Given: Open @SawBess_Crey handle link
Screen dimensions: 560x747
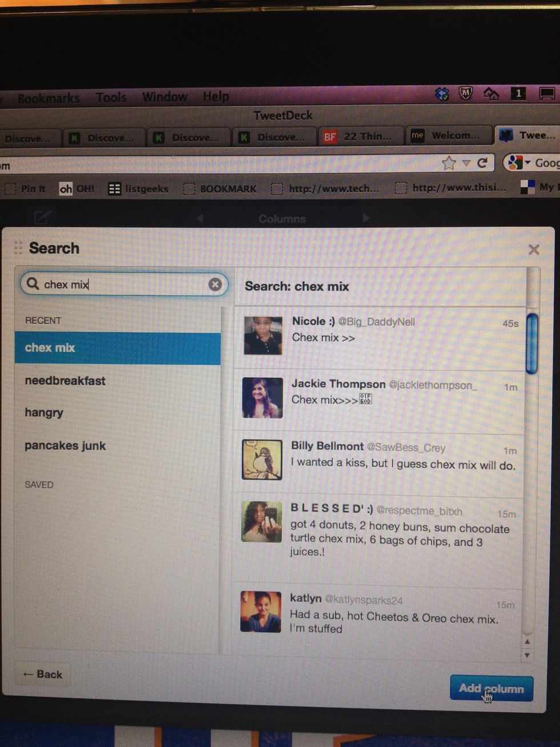Looking at the screenshot, I should pyautogui.click(x=406, y=448).
